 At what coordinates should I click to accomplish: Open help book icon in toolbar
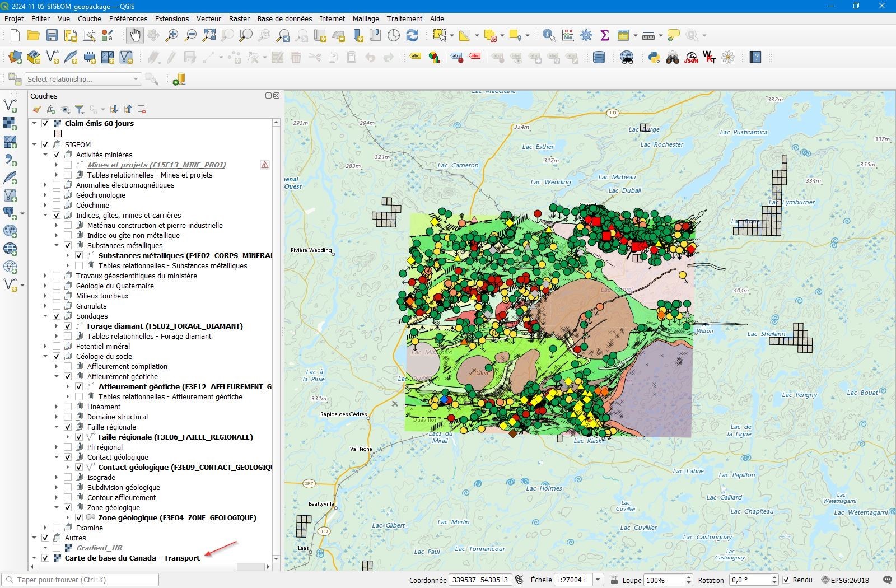pyautogui.click(x=755, y=57)
